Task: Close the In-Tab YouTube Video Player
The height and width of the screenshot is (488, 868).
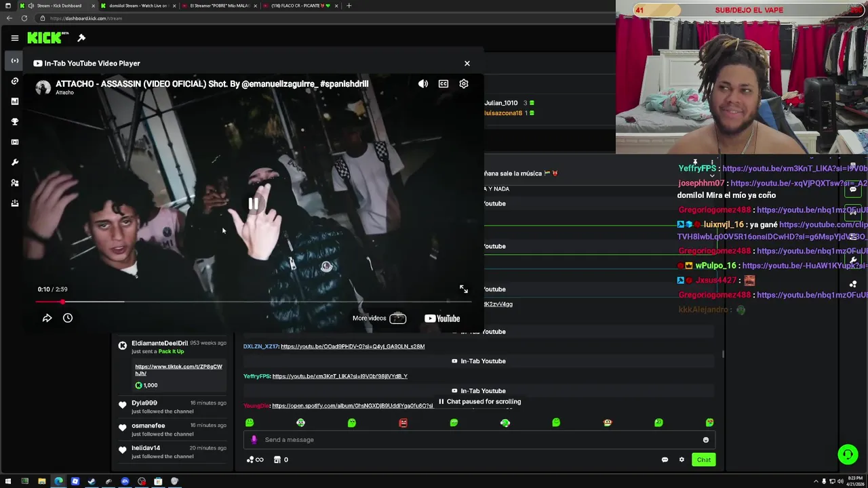Action: point(467,63)
